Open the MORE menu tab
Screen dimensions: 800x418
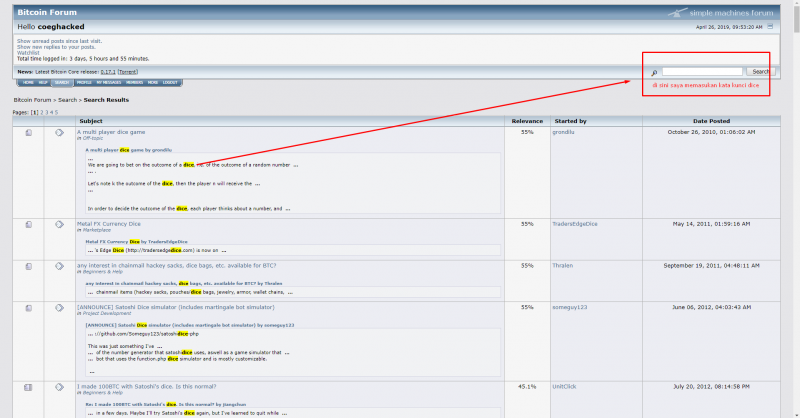(x=153, y=83)
